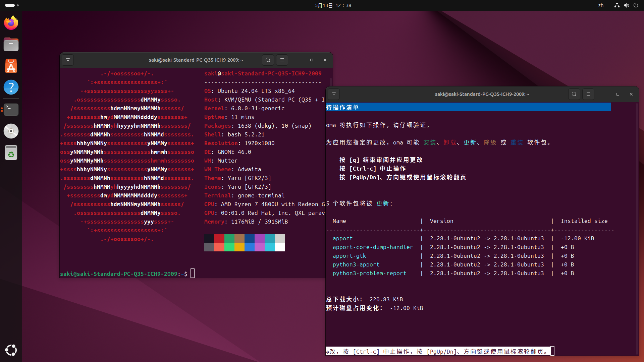The height and width of the screenshot is (362, 644).
Task: Open the Trash from the dock
Action: (11, 153)
